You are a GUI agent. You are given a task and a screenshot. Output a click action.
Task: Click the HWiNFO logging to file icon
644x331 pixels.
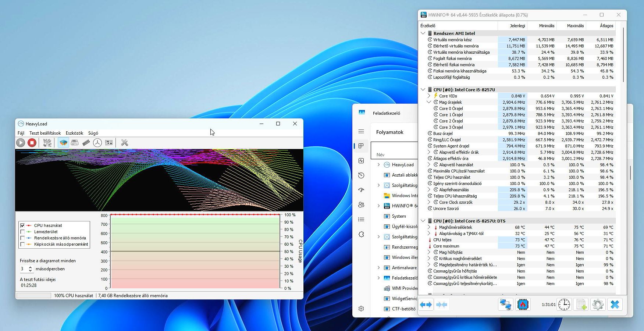(580, 305)
